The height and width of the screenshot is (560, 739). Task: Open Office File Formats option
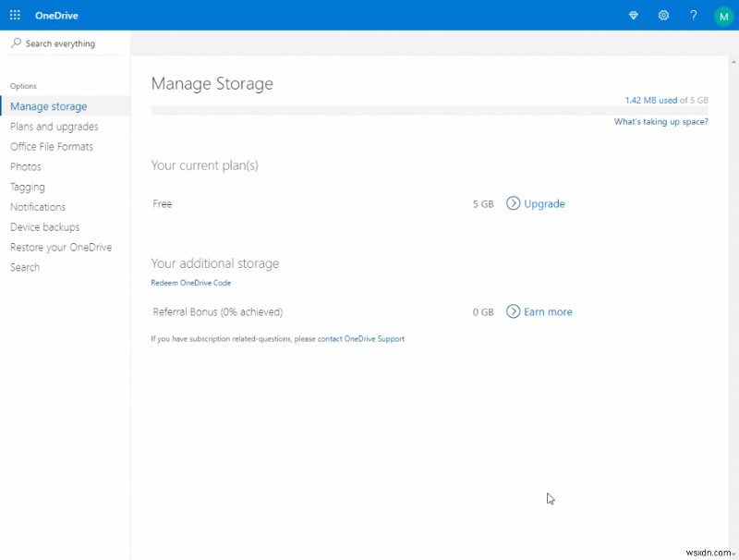click(x=52, y=147)
